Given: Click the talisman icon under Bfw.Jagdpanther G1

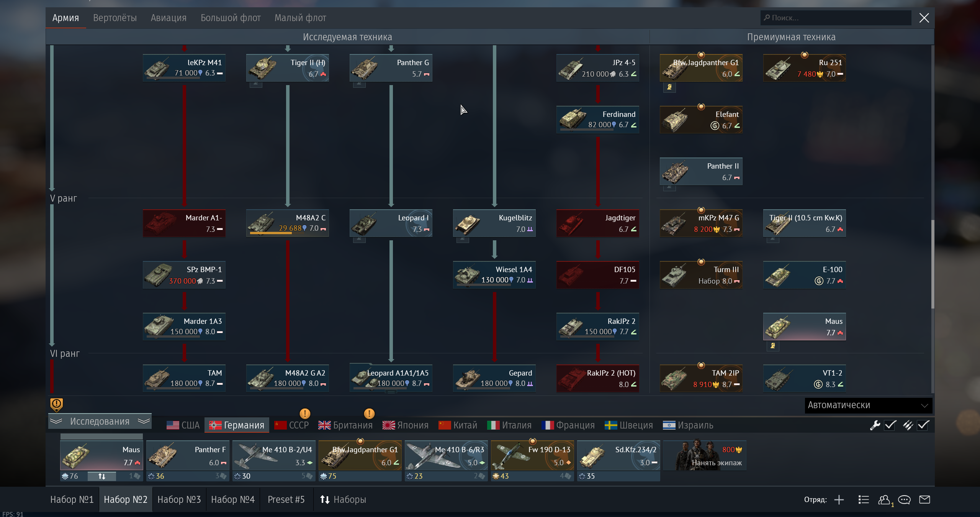Looking at the screenshot, I should point(669,87).
